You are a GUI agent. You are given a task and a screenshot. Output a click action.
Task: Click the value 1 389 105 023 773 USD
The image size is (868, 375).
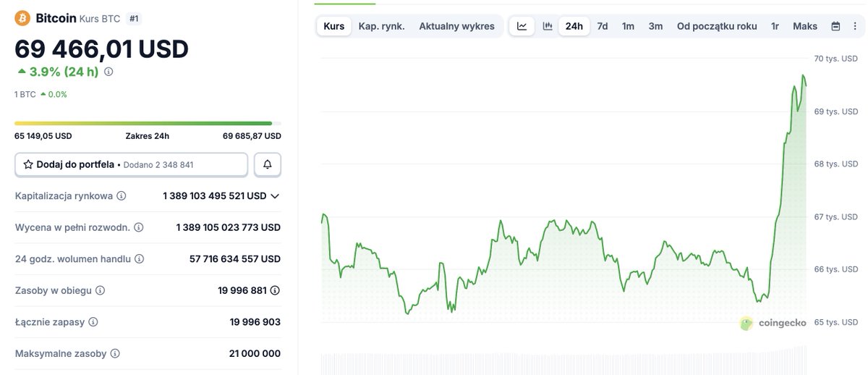[x=229, y=227]
